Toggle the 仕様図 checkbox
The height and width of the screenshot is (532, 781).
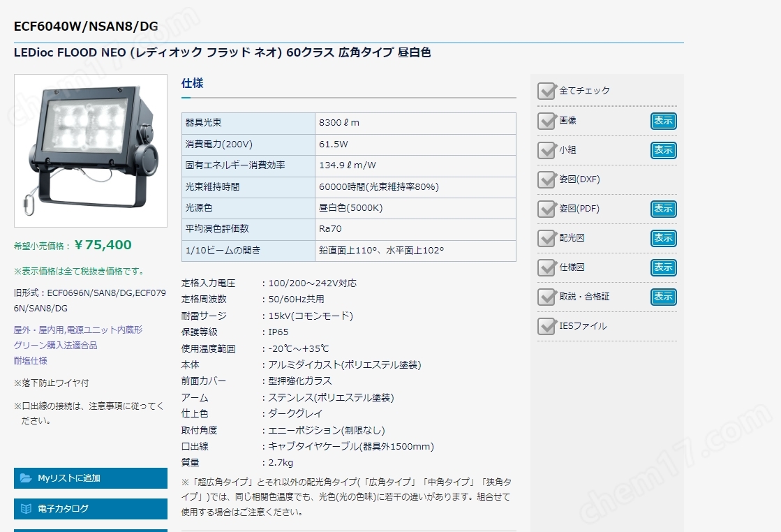pyautogui.click(x=546, y=267)
